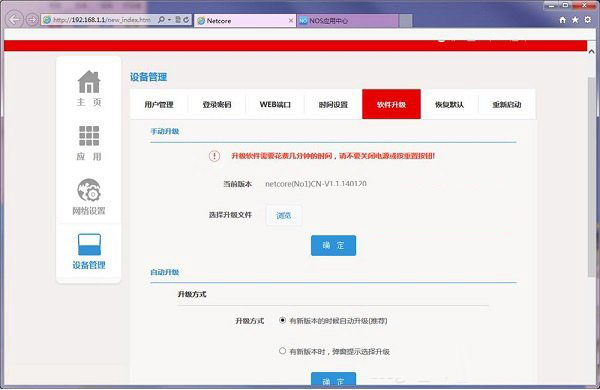Click the compatibility view icon in address bar
The image size is (600, 390).
click(x=178, y=20)
